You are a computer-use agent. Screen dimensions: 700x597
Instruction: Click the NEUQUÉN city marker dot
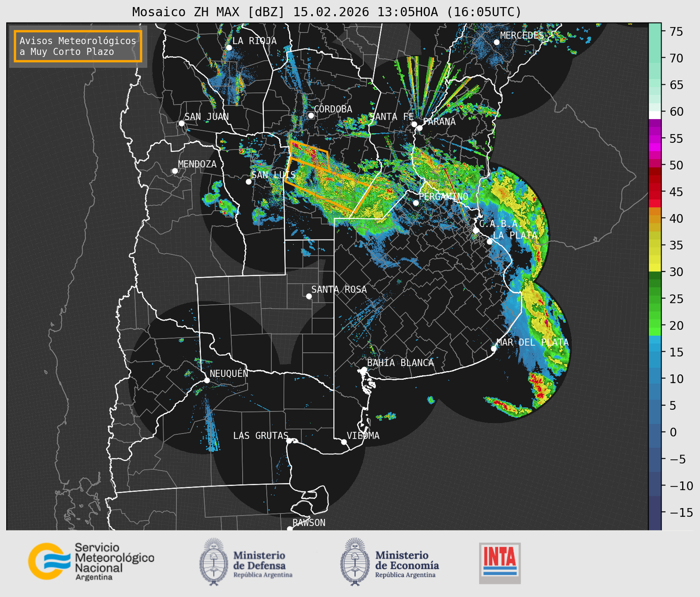click(x=207, y=380)
